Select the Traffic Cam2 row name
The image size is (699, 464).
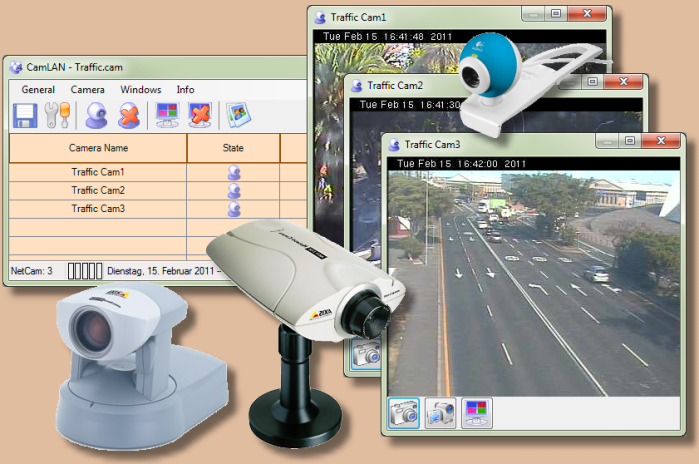point(98,190)
